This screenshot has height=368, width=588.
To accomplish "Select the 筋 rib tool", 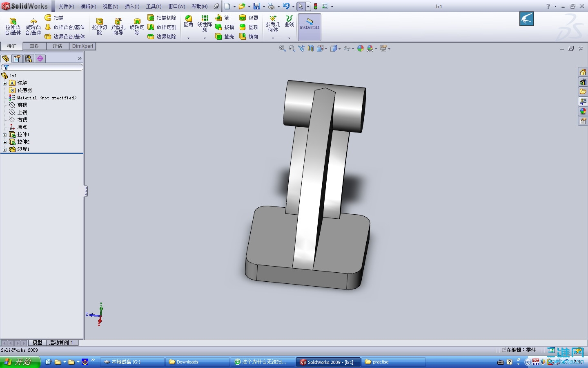I will (x=223, y=18).
